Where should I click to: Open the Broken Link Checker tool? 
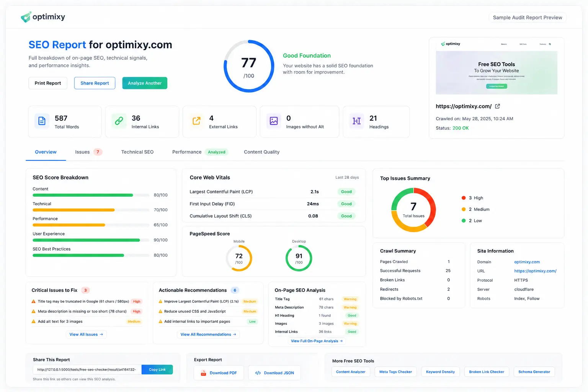pyautogui.click(x=487, y=372)
